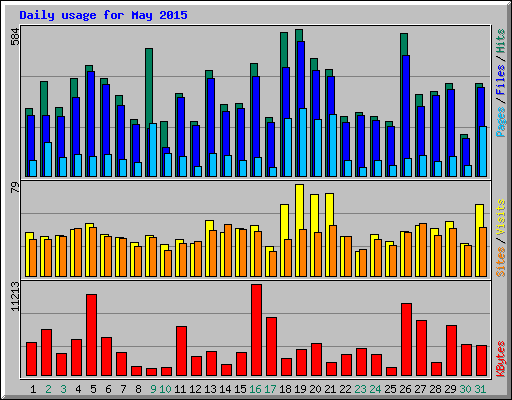Click the red KBytes legend label
This screenshot has width=512, height=400.
pos(501,359)
